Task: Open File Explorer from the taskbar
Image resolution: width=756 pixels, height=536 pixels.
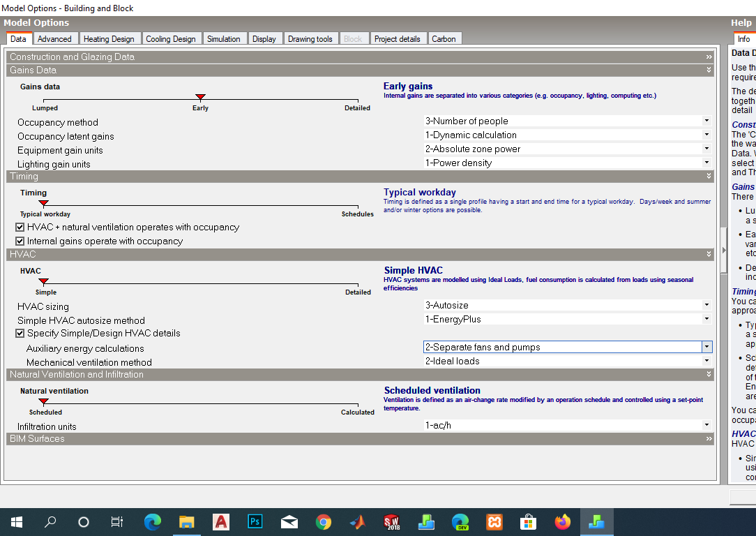Action: [x=187, y=522]
